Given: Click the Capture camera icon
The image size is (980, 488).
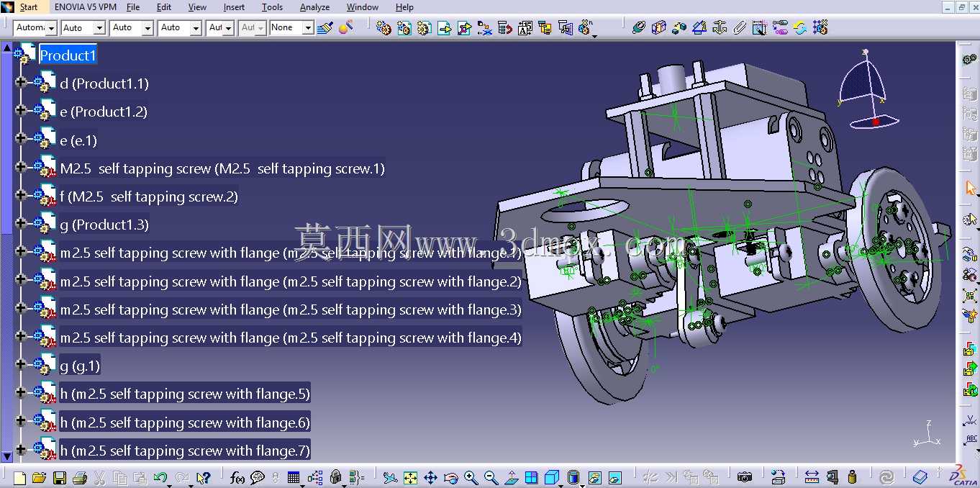Looking at the screenshot, I should [x=745, y=477].
